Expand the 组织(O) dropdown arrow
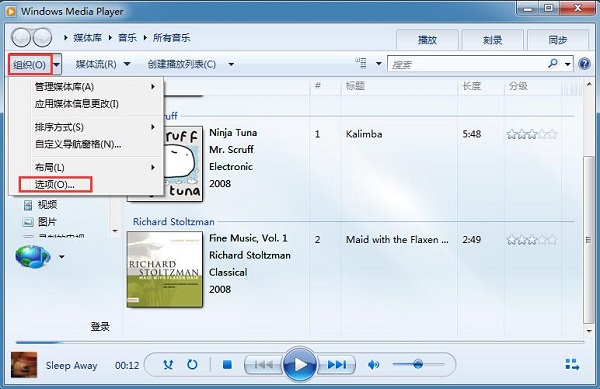This screenshot has height=389, width=600. coord(57,64)
